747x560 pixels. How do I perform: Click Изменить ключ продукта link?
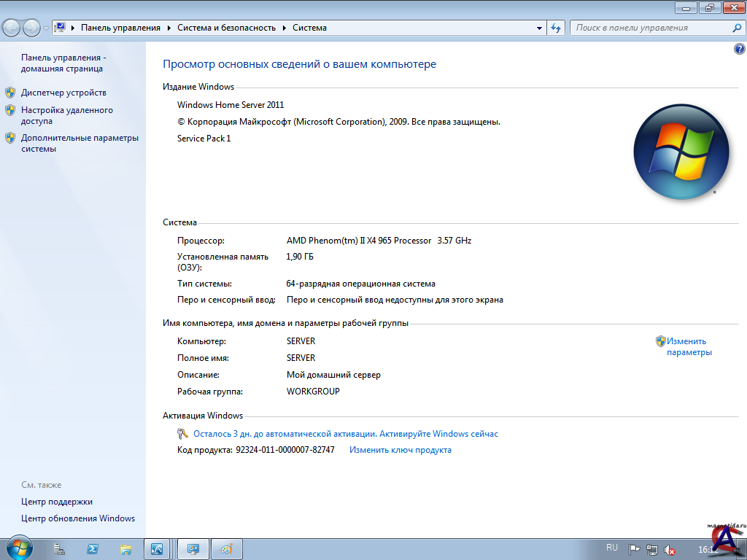tap(400, 450)
